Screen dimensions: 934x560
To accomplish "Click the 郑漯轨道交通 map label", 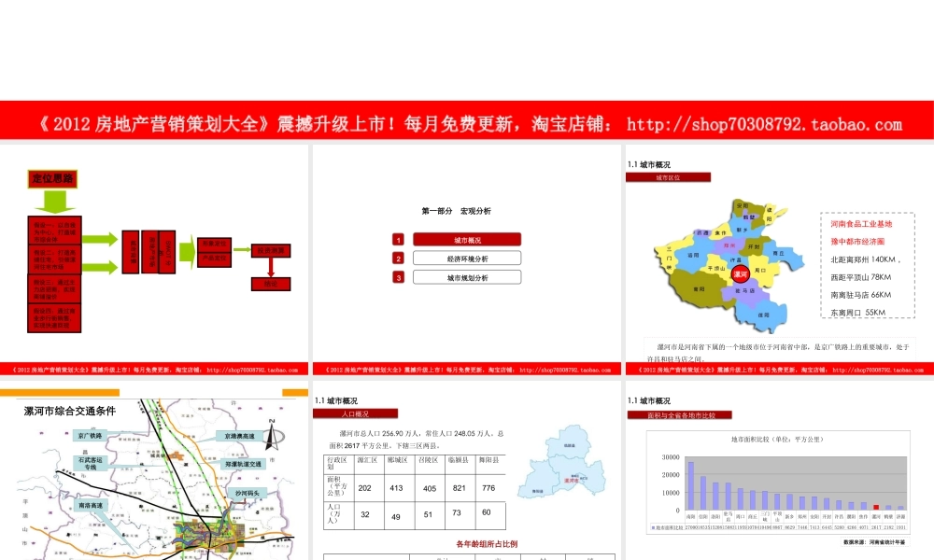I will 243,464.
